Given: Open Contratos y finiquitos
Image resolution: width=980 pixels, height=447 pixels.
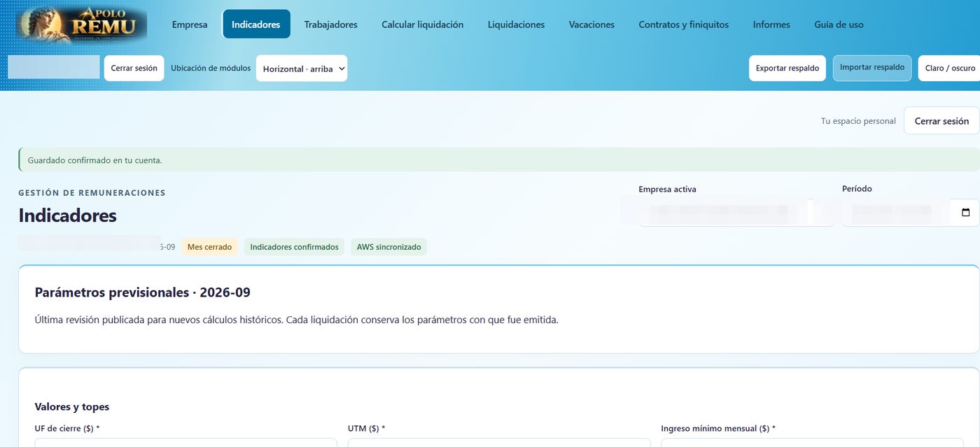Looking at the screenshot, I should click(683, 24).
